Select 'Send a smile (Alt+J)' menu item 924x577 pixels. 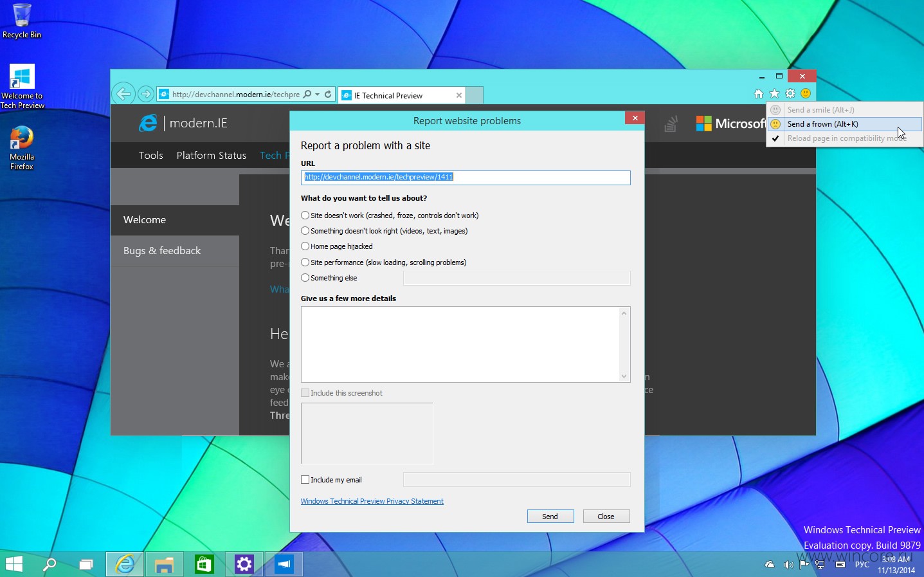click(845, 110)
